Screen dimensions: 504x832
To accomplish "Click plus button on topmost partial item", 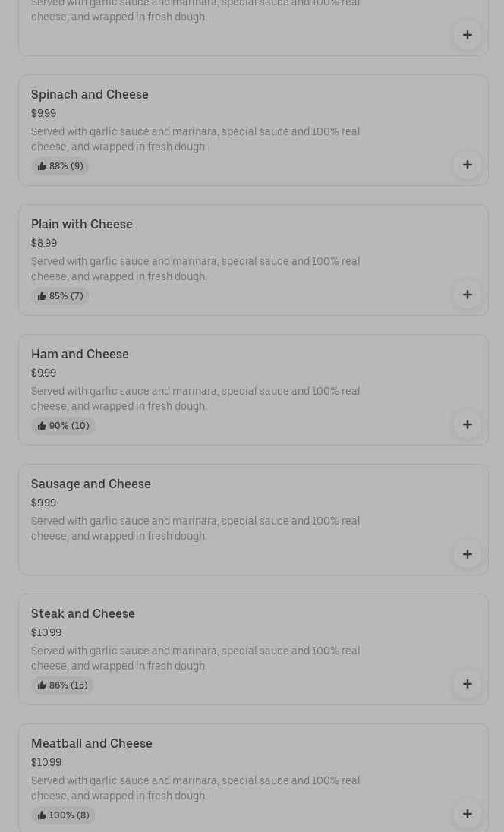I will [467, 35].
